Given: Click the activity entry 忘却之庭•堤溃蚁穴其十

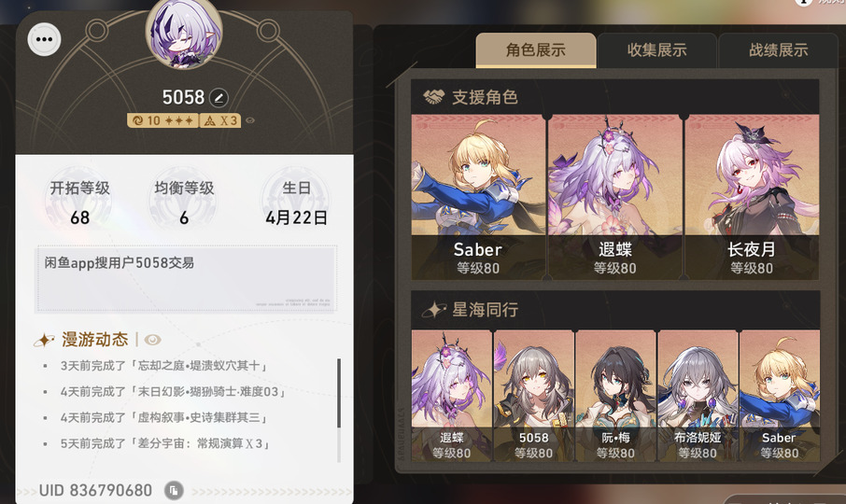Looking at the screenshot, I should click(x=163, y=366).
